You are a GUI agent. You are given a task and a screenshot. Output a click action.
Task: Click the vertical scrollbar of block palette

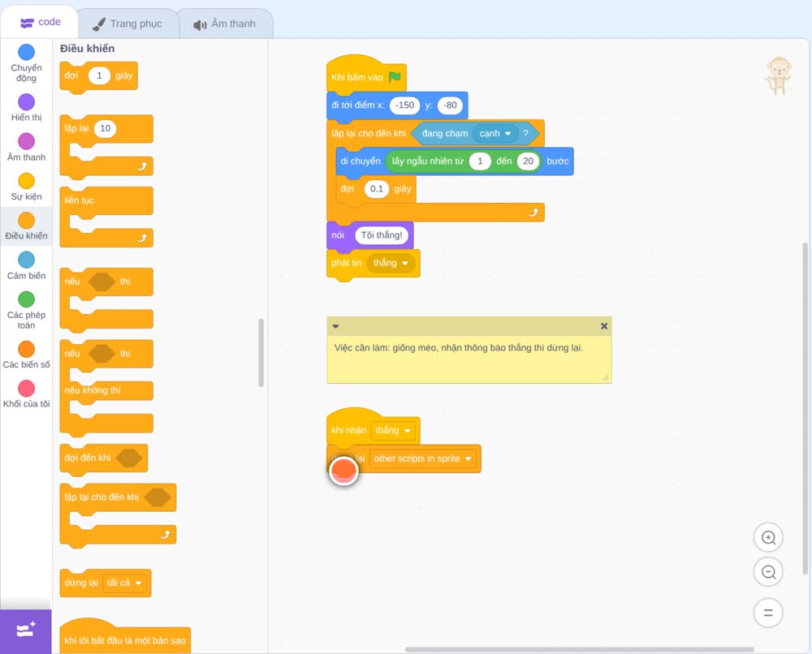[x=261, y=352]
